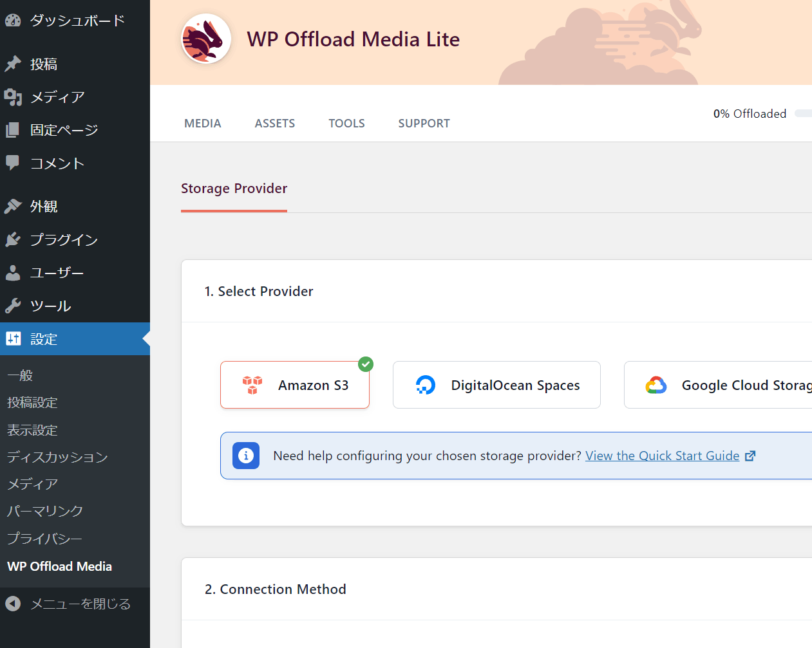Click the pushpin icon beside 投稿
Screen dimensions: 812x648
[13, 64]
